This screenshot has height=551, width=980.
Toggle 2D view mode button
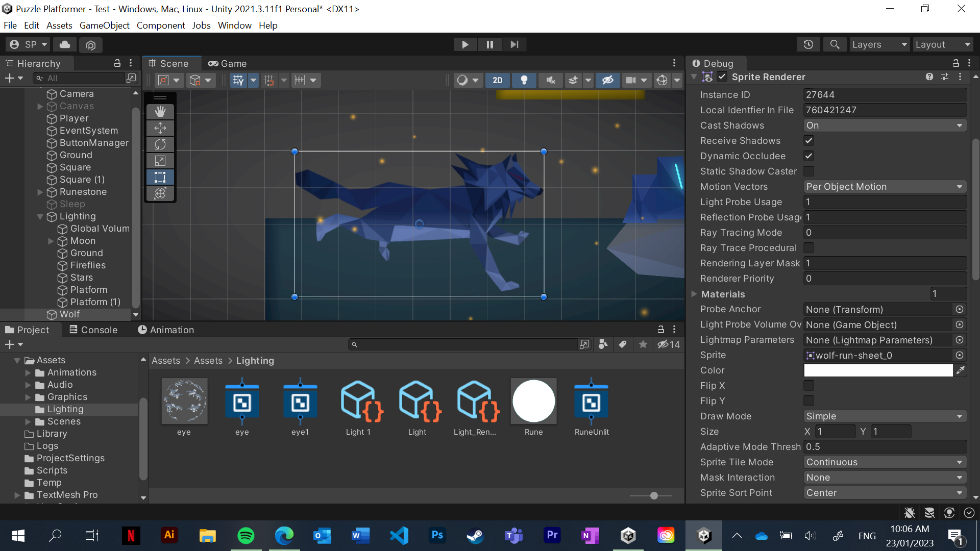tap(498, 80)
